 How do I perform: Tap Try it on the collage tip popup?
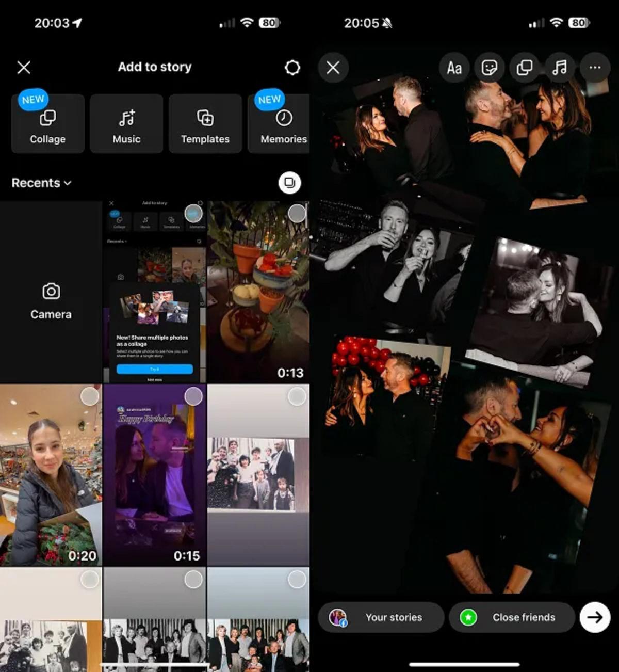[x=154, y=369]
